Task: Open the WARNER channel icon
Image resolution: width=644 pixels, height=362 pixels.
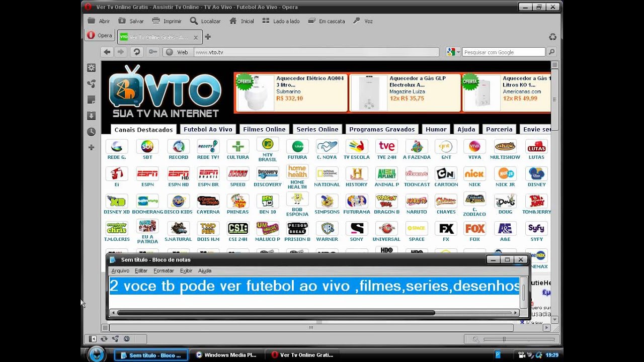Action: coord(327,228)
